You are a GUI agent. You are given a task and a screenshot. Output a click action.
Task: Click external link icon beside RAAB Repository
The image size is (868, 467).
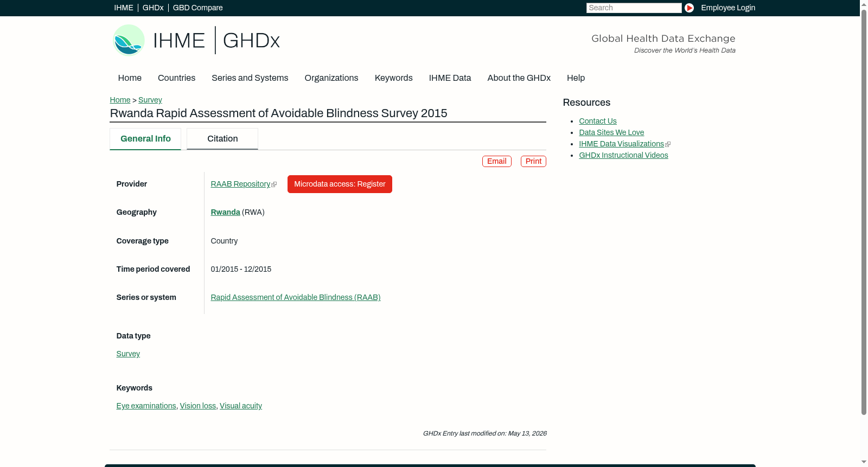[274, 184]
